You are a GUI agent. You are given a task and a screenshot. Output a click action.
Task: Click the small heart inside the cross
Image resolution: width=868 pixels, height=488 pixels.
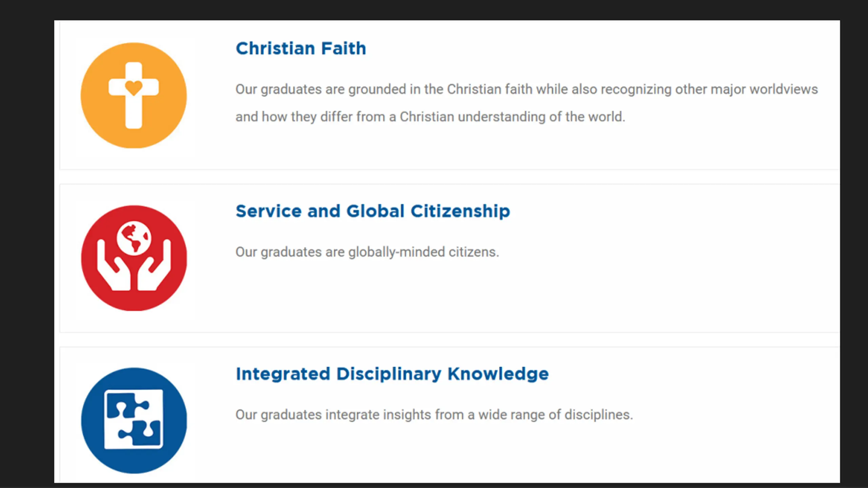coord(134,88)
